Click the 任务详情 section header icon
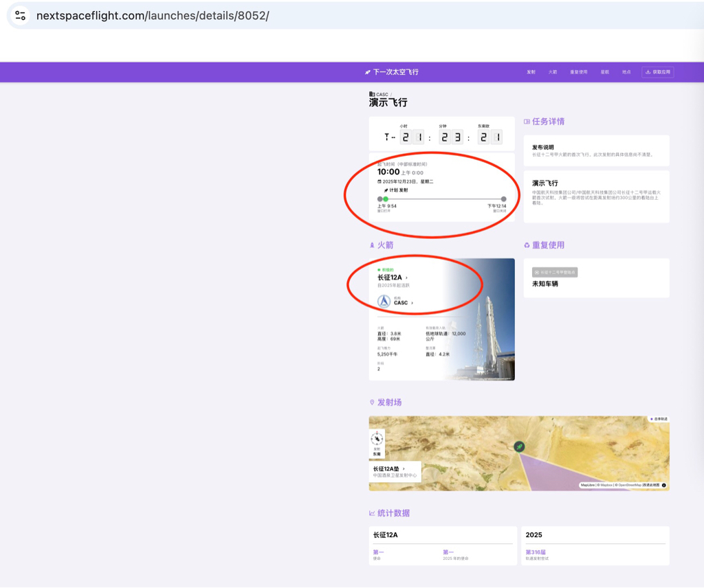704x588 pixels. (x=527, y=122)
